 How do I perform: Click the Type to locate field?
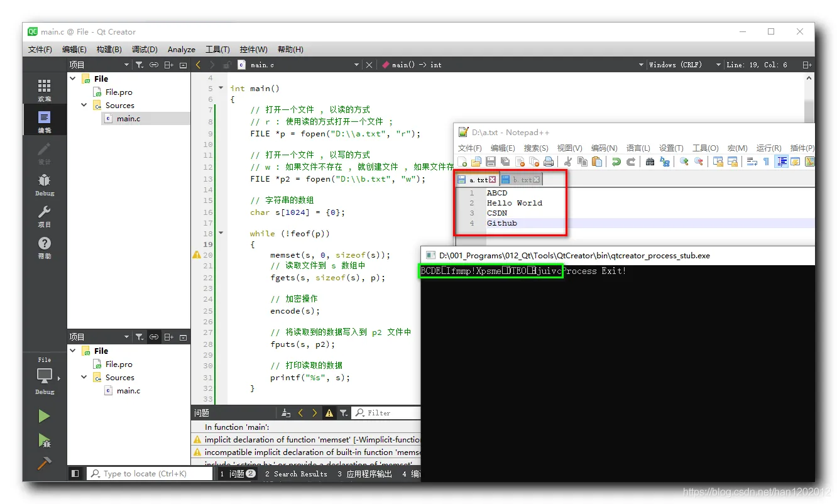[x=150, y=474]
